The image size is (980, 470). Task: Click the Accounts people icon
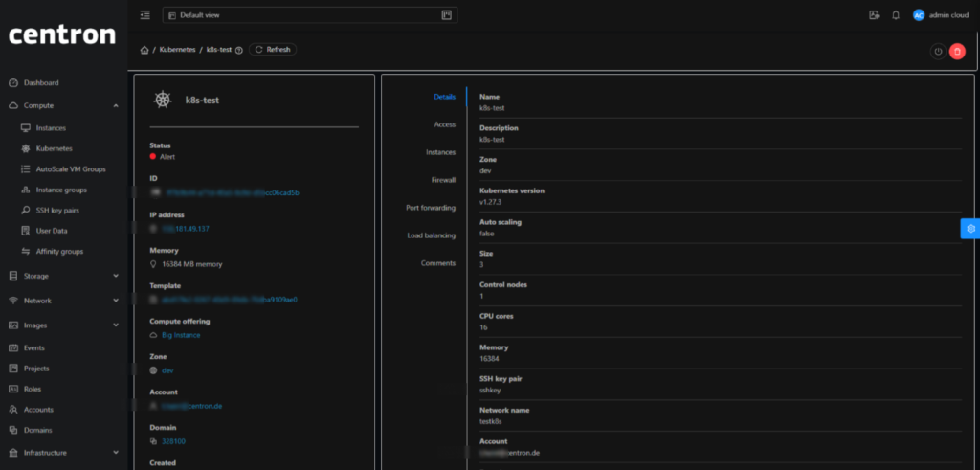(x=13, y=410)
